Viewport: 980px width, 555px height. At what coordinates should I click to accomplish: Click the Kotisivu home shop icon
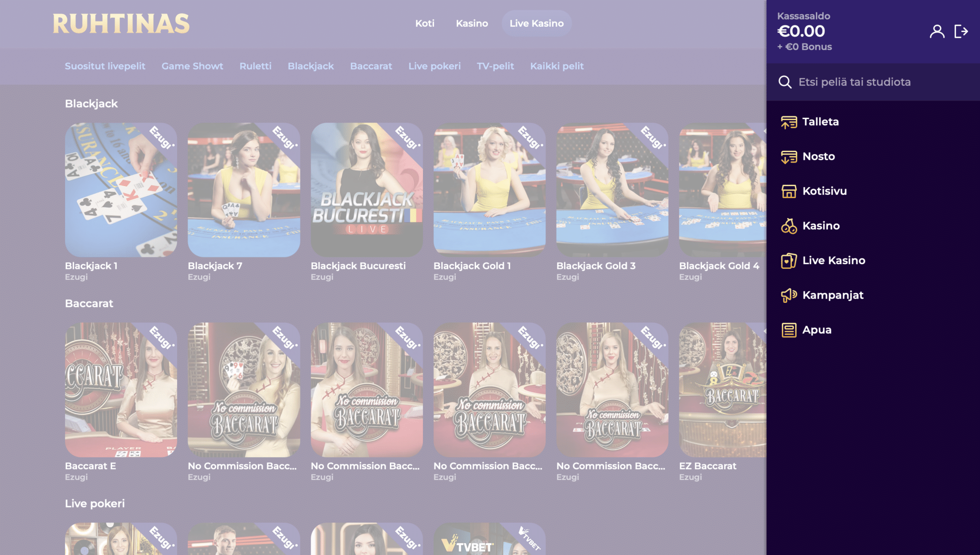tap(789, 191)
